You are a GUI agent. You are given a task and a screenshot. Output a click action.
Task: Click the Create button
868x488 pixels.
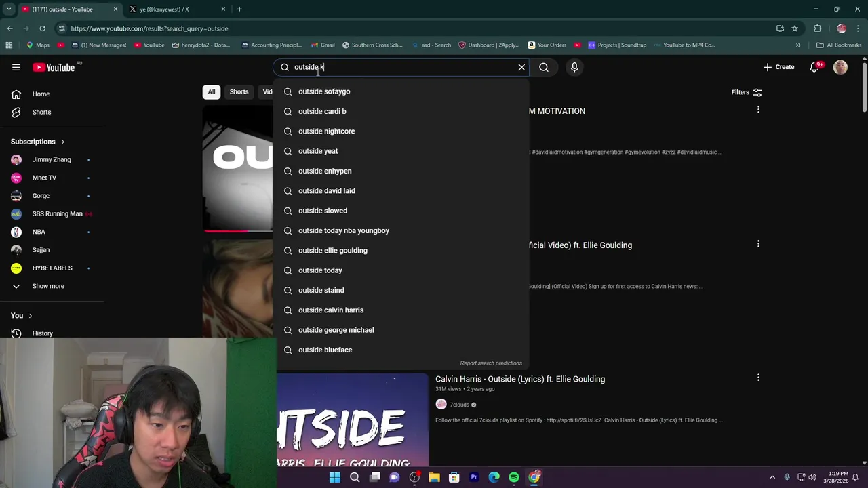point(778,67)
